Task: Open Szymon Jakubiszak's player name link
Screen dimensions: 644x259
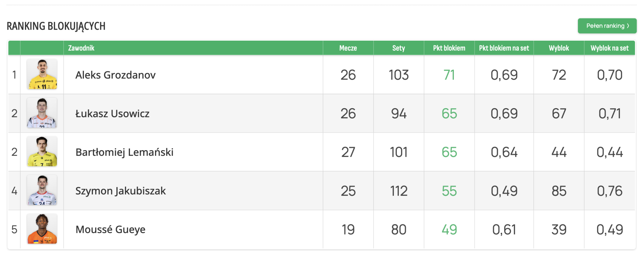Action: click(120, 191)
